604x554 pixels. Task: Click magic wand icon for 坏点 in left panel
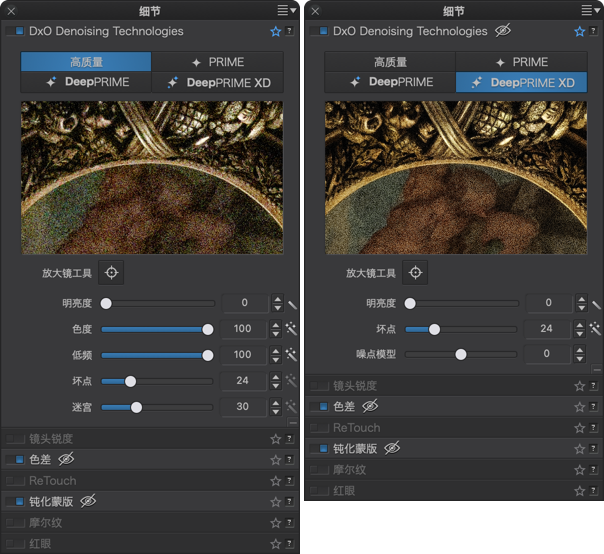coord(291,381)
